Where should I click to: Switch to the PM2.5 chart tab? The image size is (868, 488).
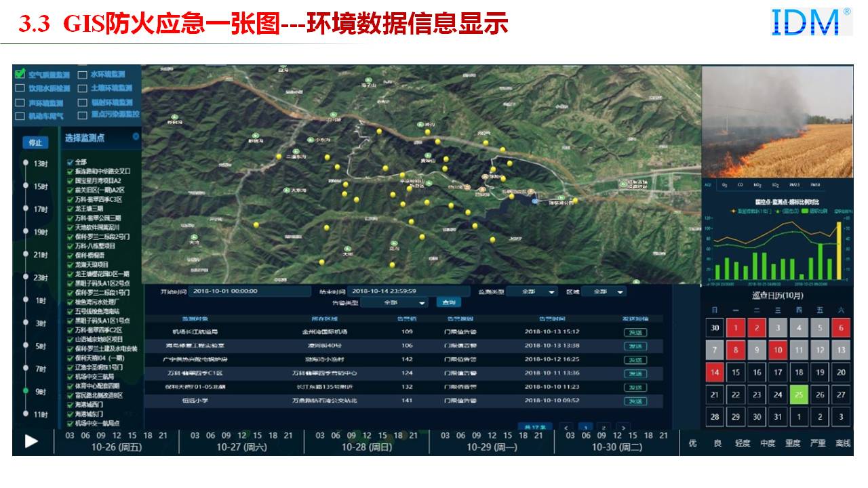pos(795,184)
